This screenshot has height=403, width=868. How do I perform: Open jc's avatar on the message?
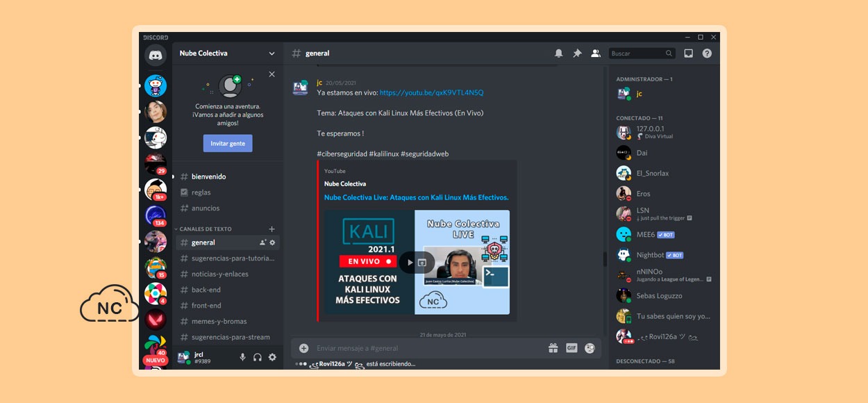click(x=301, y=88)
